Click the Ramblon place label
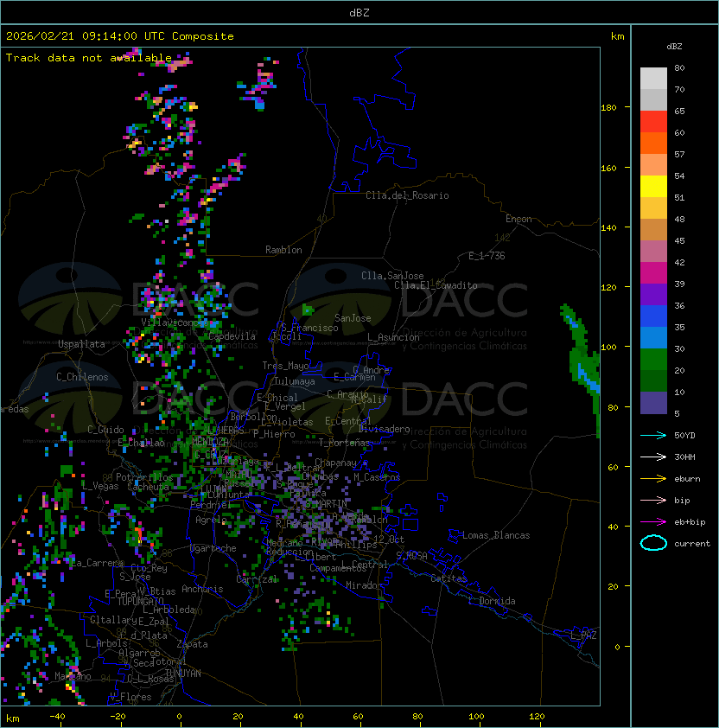Screen dimensions: 719x728 [283, 250]
